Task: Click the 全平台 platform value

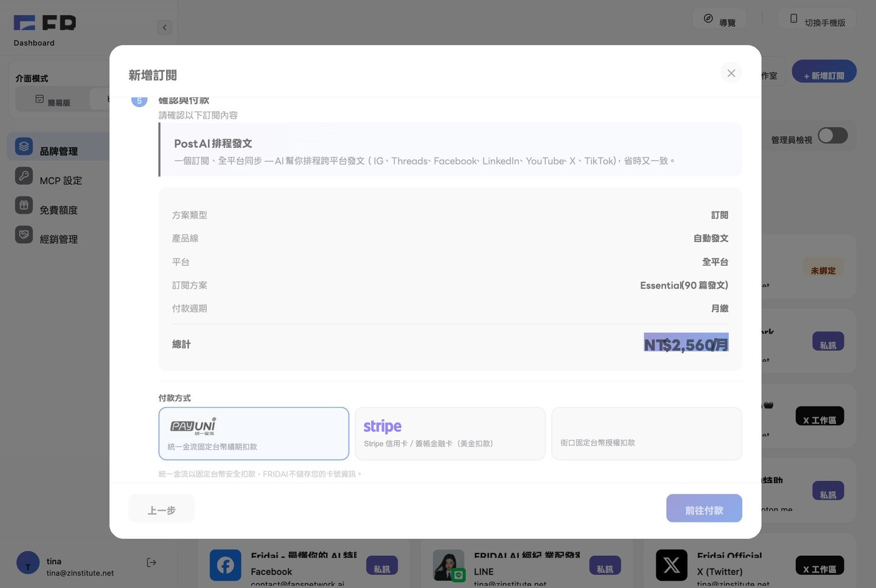Action: tap(715, 262)
